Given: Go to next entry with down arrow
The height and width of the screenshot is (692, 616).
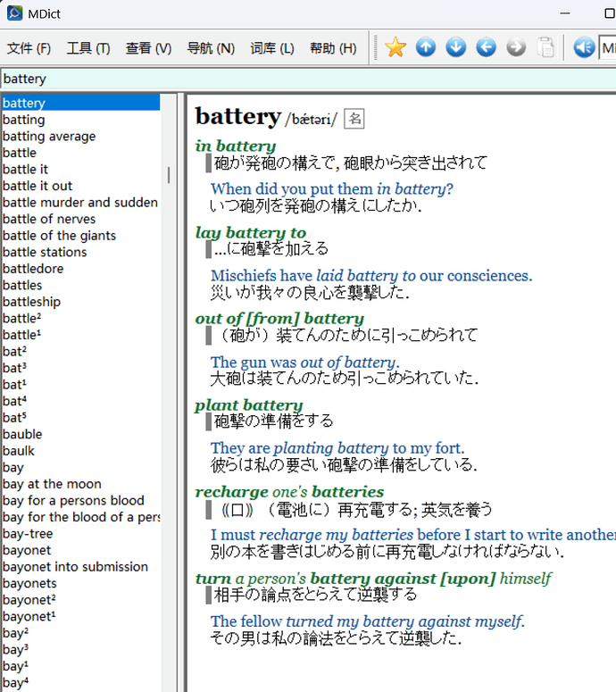Looking at the screenshot, I should pos(456,47).
